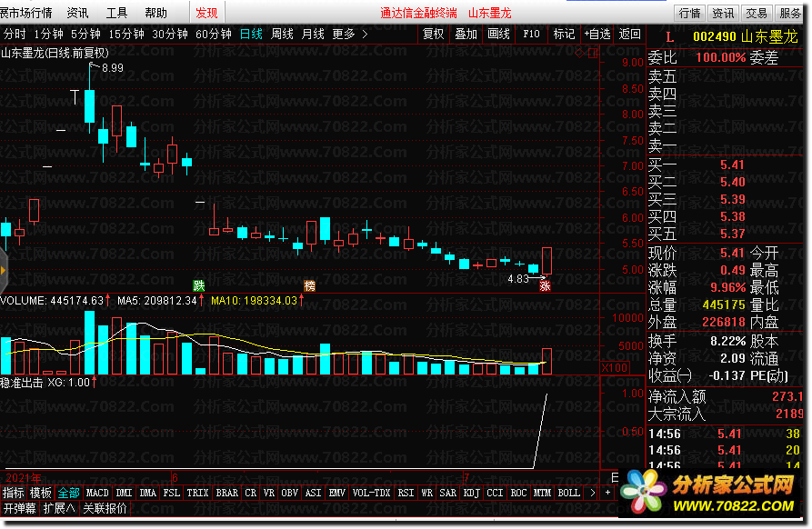Screen dimensions: 812x529
Task: Select the 周线 weekly chart tab
Action: (282, 35)
